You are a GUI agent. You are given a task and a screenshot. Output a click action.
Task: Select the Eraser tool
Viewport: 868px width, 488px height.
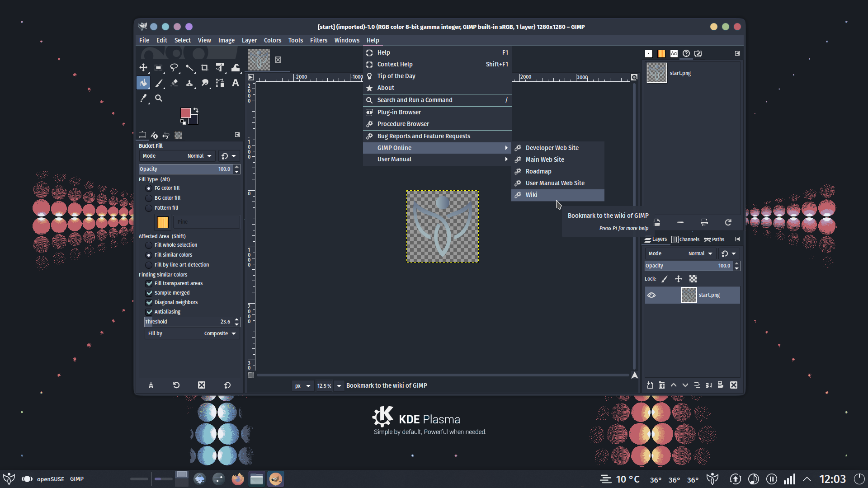tap(174, 83)
